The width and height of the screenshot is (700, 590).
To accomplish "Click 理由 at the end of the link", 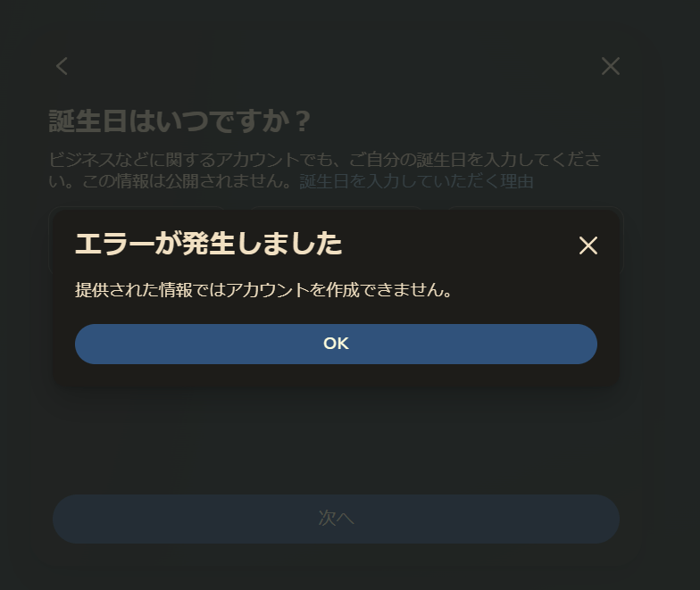I will click(517, 182).
